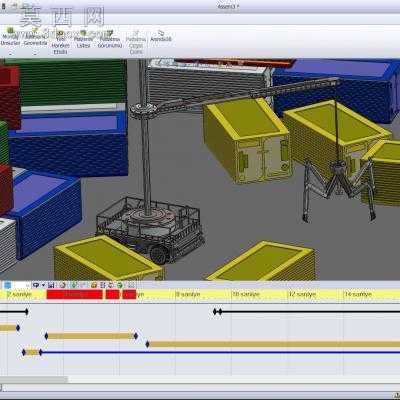400x400 pixels.
Task: Click the animation wizard icon after the disk
Action: pyautogui.click(x=63, y=285)
